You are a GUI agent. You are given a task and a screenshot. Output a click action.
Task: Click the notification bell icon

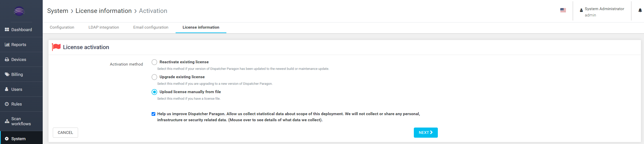coord(640,10)
